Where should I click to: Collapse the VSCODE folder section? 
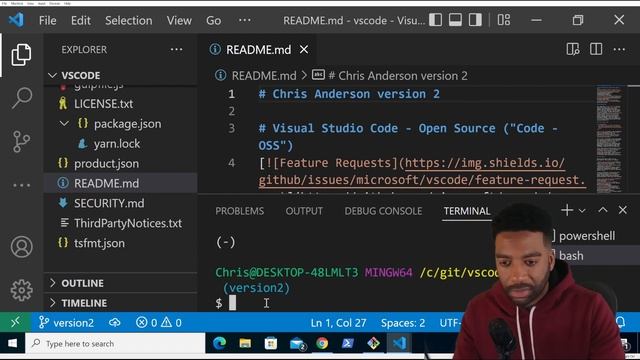pos(52,75)
